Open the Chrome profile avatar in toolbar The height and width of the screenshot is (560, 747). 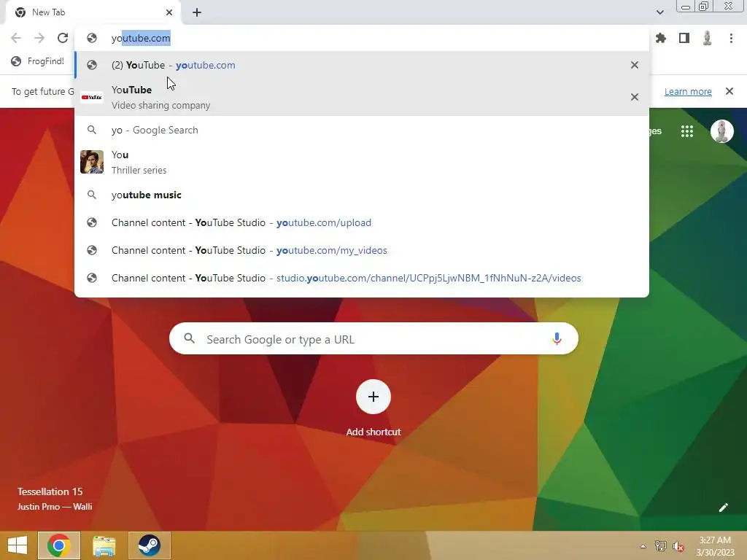(x=708, y=38)
